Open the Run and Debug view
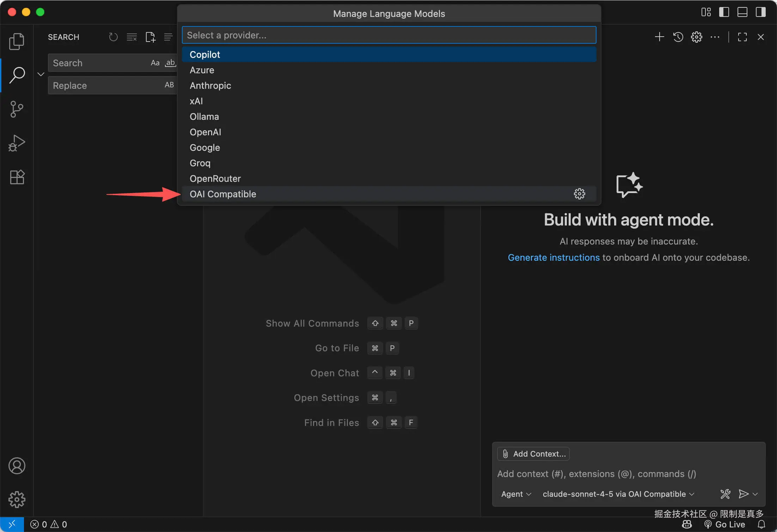777x532 pixels. pyautogui.click(x=17, y=143)
